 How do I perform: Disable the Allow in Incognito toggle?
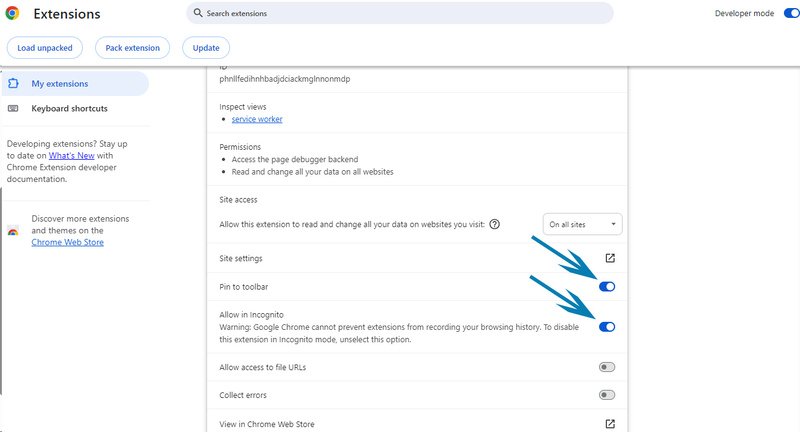[606, 327]
